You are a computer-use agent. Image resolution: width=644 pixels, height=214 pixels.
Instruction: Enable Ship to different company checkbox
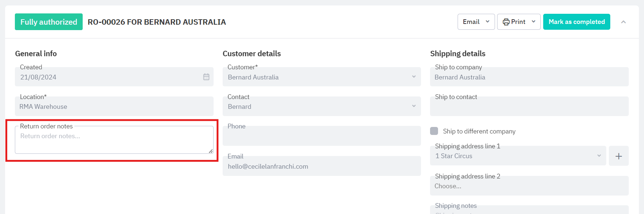tap(434, 131)
